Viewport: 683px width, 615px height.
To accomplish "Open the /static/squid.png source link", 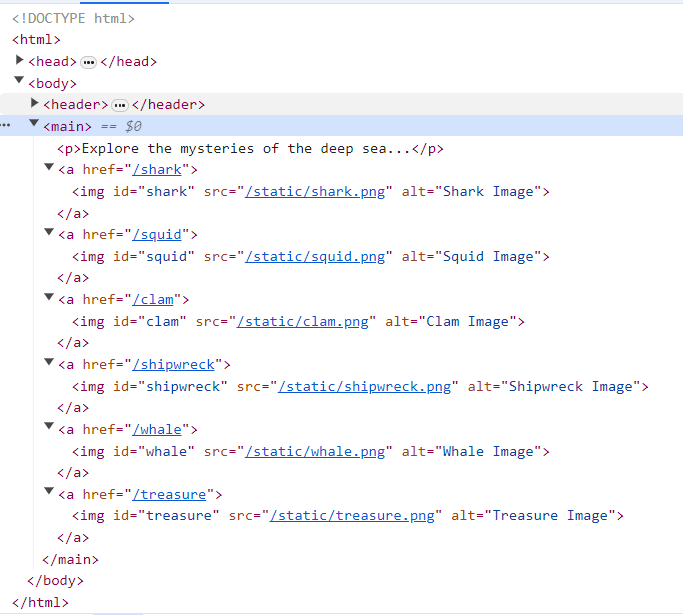I will [x=315, y=257].
